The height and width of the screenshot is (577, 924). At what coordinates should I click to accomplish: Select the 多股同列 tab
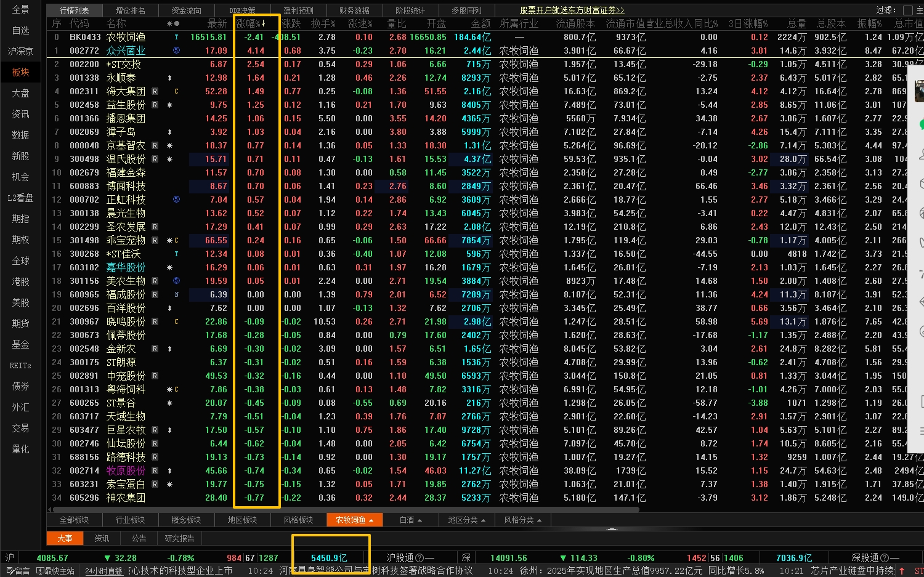click(466, 10)
